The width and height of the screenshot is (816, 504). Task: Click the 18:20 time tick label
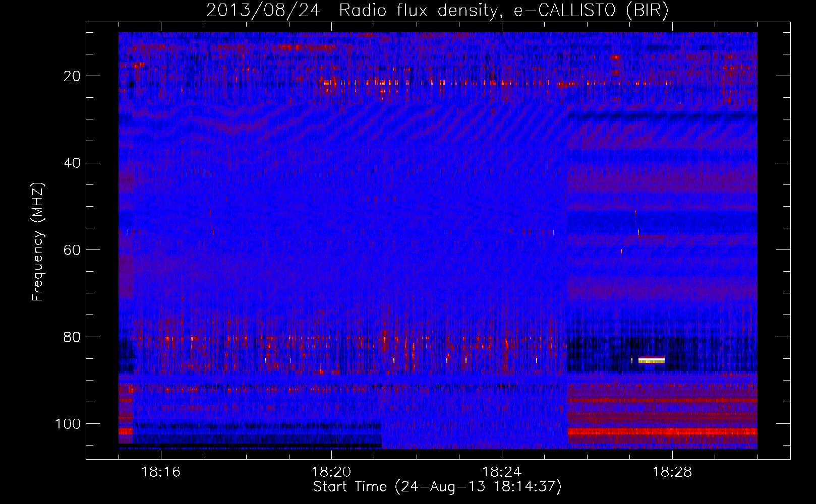click(331, 472)
